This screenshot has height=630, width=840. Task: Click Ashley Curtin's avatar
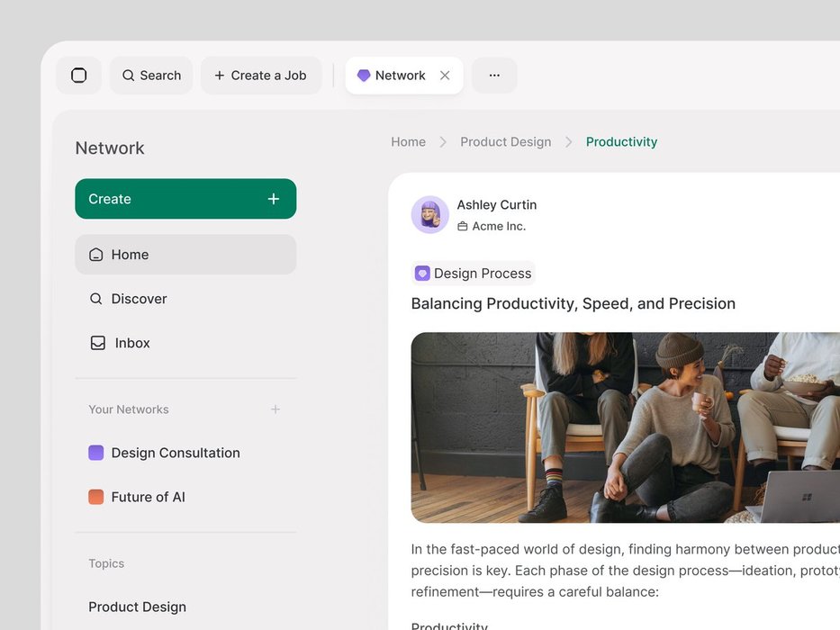pyautogui.click(x=430, y=215)
